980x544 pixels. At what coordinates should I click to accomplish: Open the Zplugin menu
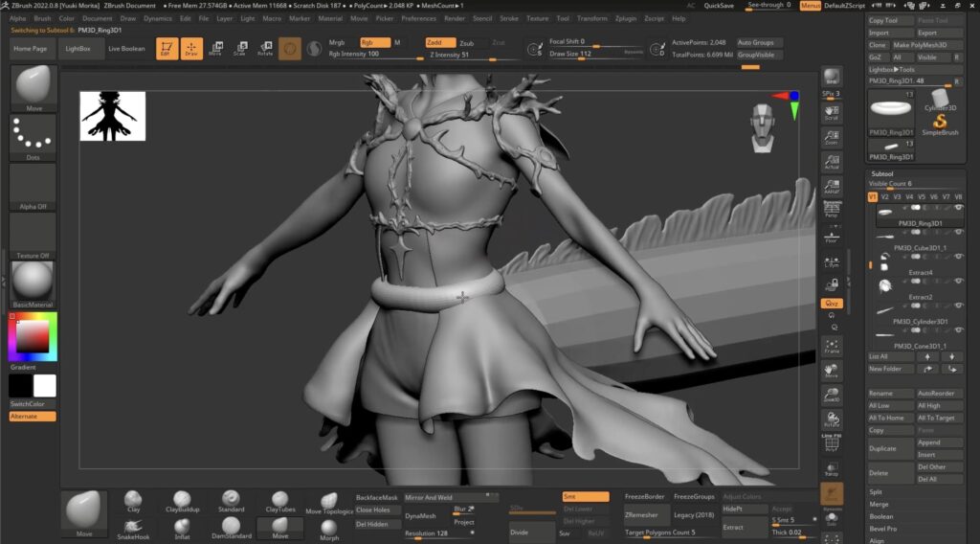click(625, 18)
